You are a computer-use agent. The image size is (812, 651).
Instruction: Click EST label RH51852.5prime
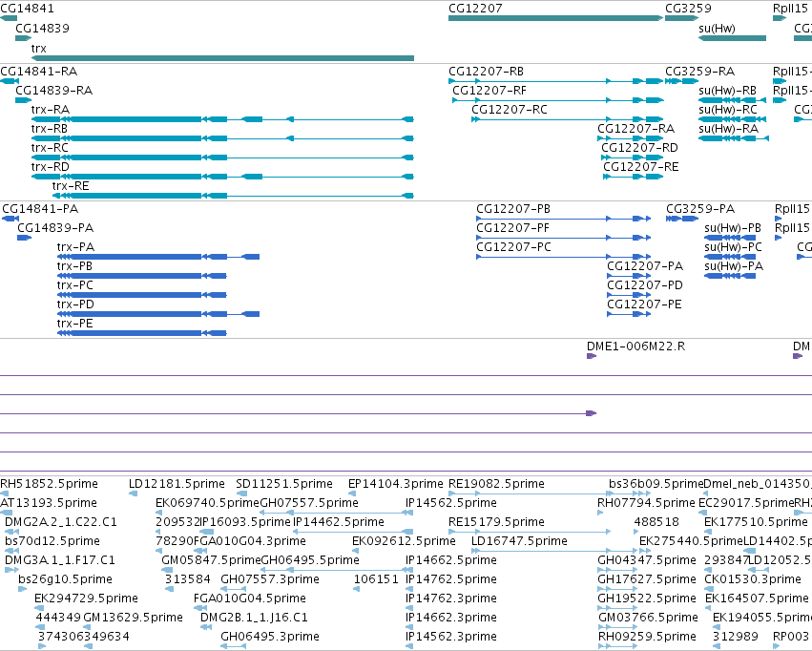tap(50, 484)
